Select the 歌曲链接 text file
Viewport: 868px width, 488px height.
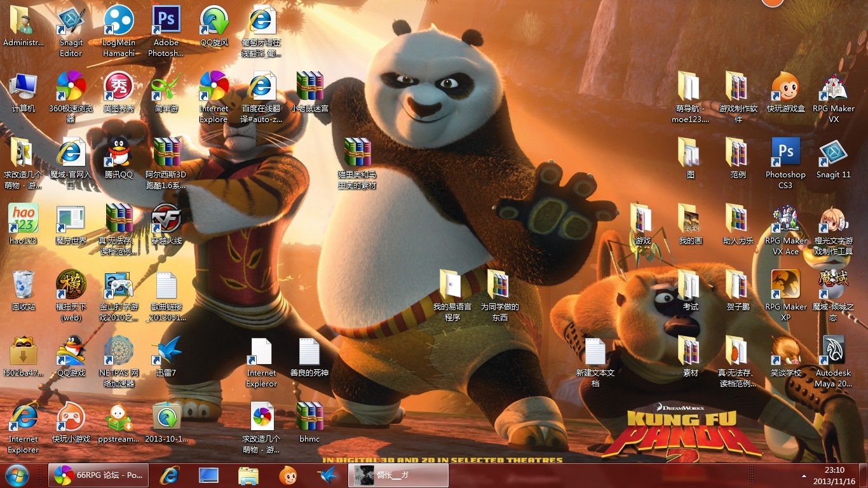coord(166,296)
